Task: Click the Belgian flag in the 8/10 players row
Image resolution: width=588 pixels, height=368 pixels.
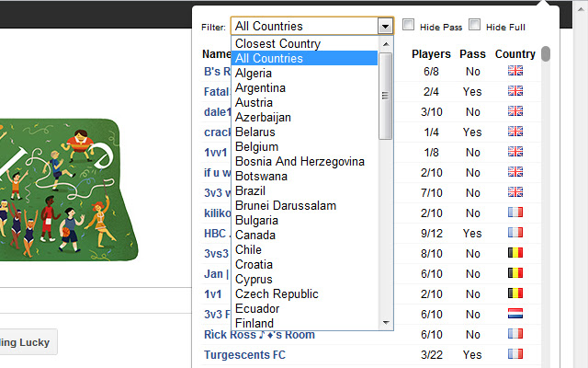Action: tap(515, 253)
